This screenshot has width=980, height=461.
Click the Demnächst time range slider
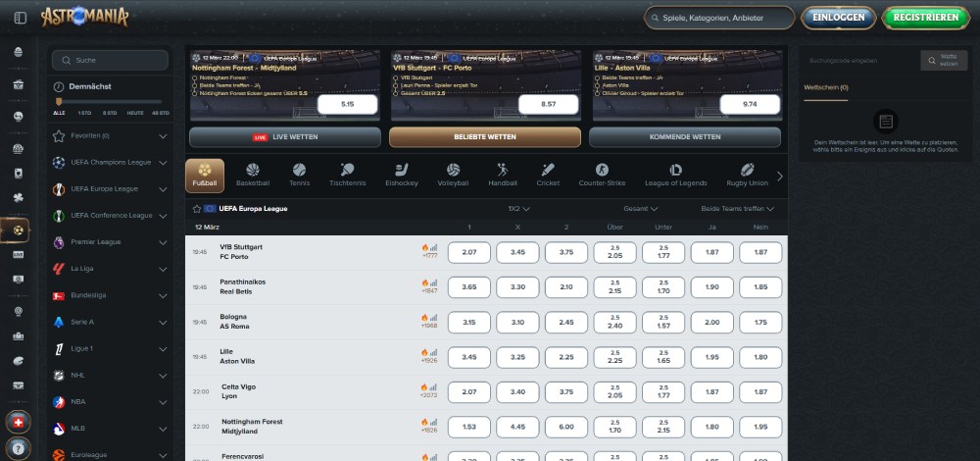click(x=108, y=101)
